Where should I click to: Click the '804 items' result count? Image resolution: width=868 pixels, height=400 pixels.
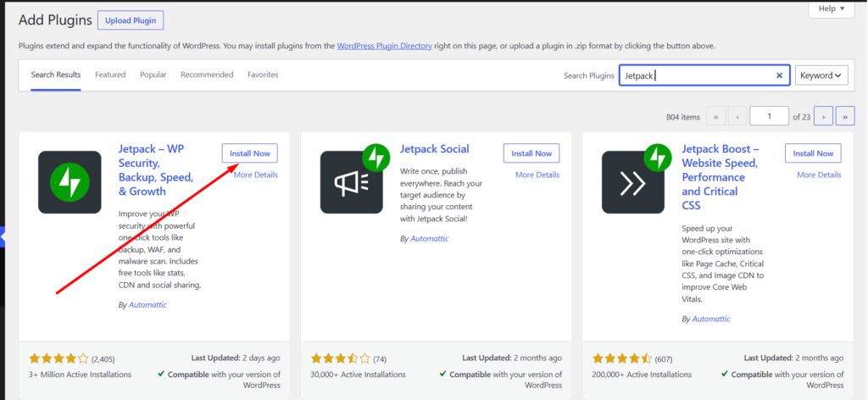683,117
